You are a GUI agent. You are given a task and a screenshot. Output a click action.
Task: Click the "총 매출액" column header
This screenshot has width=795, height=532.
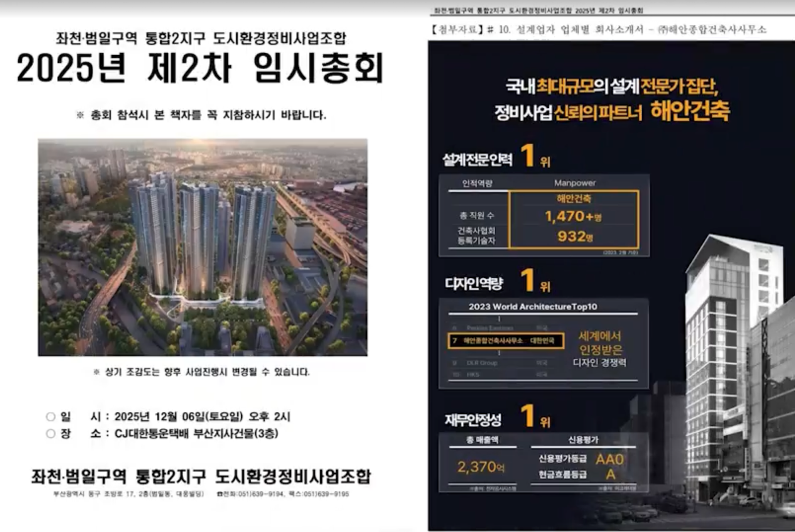482,440
